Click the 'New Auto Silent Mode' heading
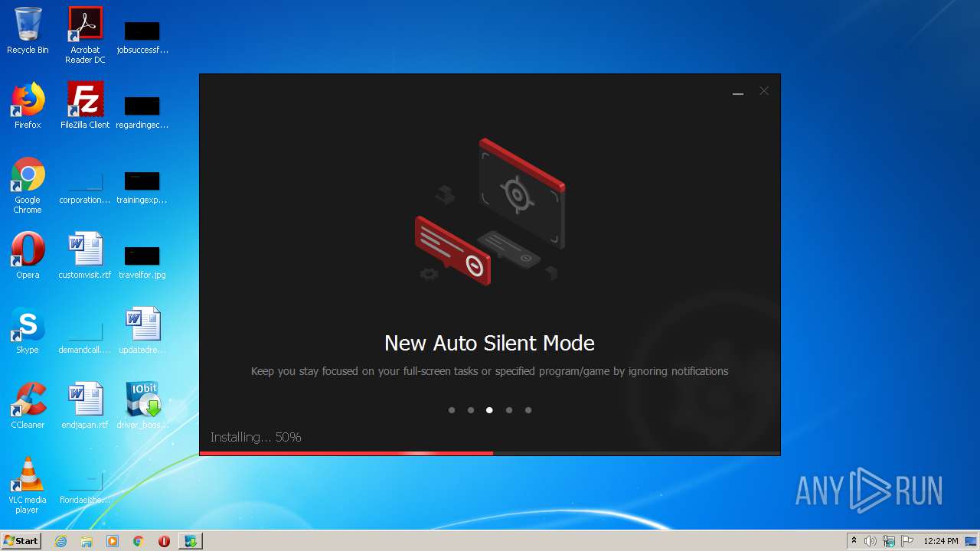Image resolution: width=980 pixels, height=551 pixels. point(489,343)
